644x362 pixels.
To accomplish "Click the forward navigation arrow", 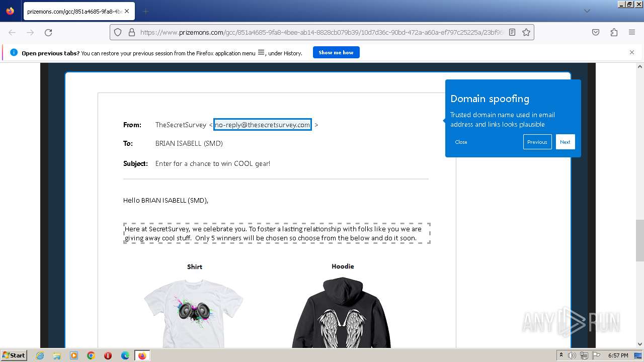I will (30, 32).
